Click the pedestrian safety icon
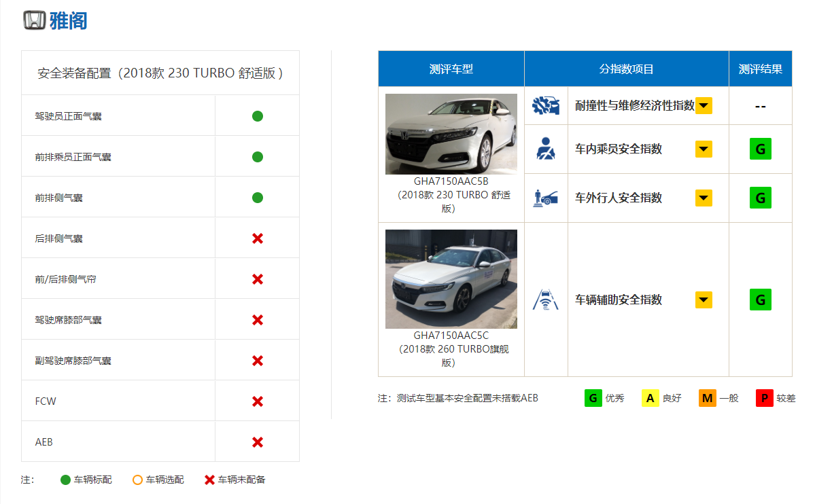This screenshot has height=504, width=815. (546, 198)
